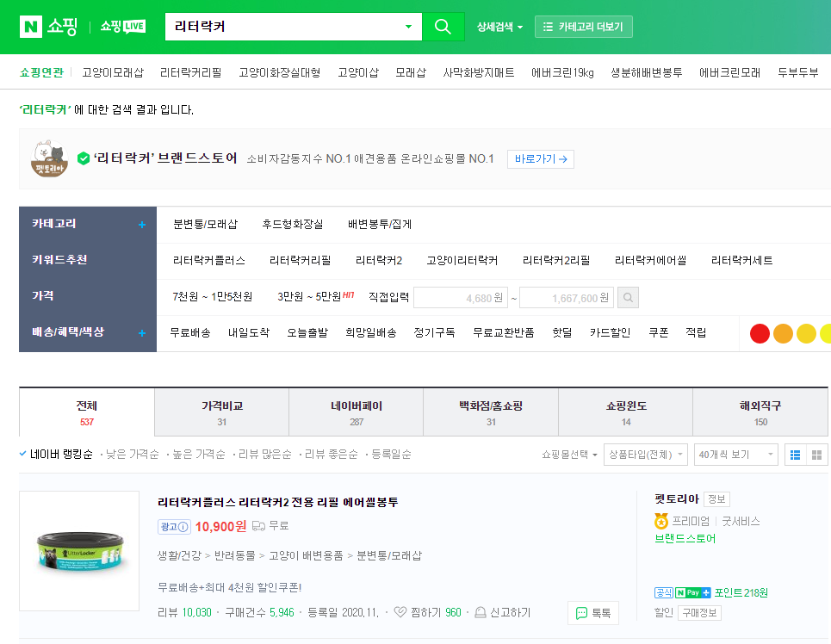
Task: Click category breadcrumb 분변통/모래삽
Action: (389, 555)
